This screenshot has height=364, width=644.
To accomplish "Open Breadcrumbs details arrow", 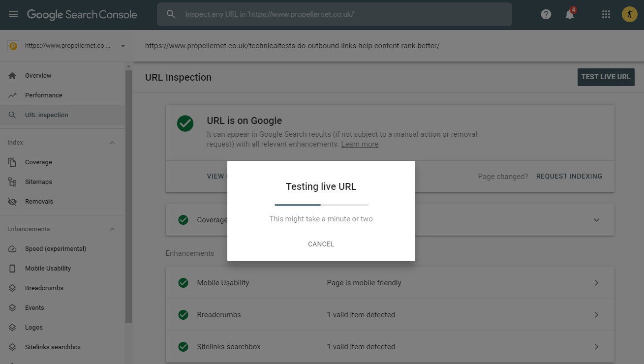I will 596,315.
